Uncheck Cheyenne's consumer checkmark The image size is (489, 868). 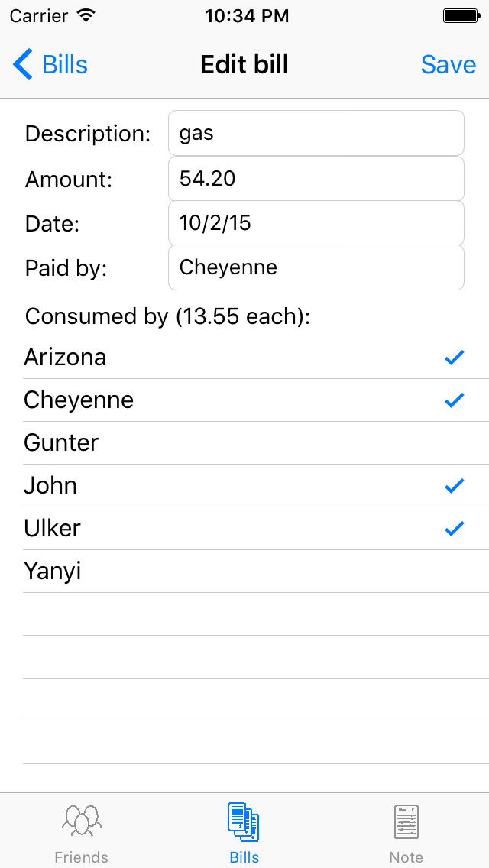[x=454, y=400]
